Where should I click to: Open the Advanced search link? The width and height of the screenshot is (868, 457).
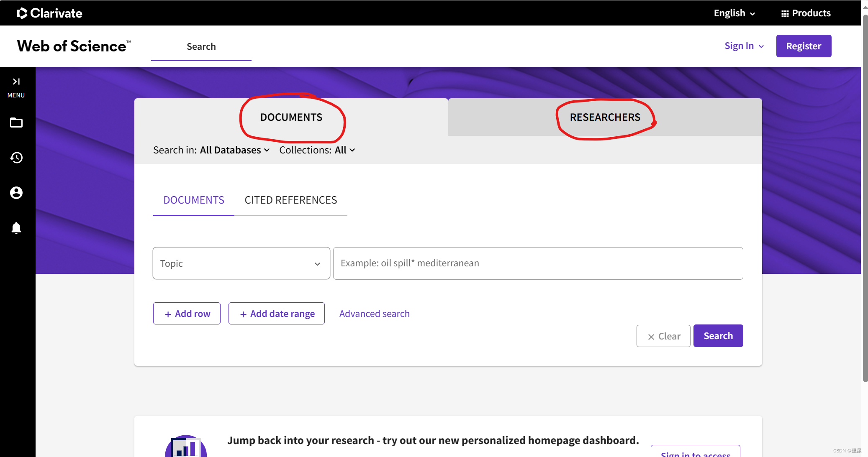pos(374,314)
